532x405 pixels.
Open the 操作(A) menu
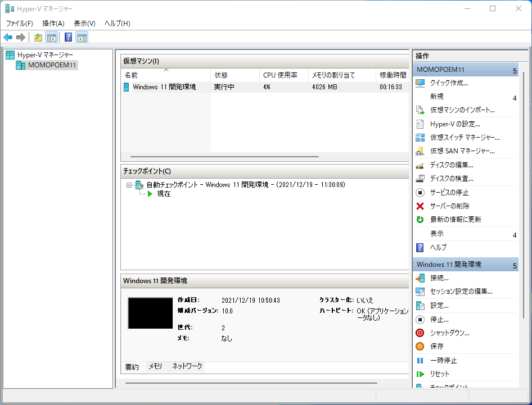click(x=53, y=24)
